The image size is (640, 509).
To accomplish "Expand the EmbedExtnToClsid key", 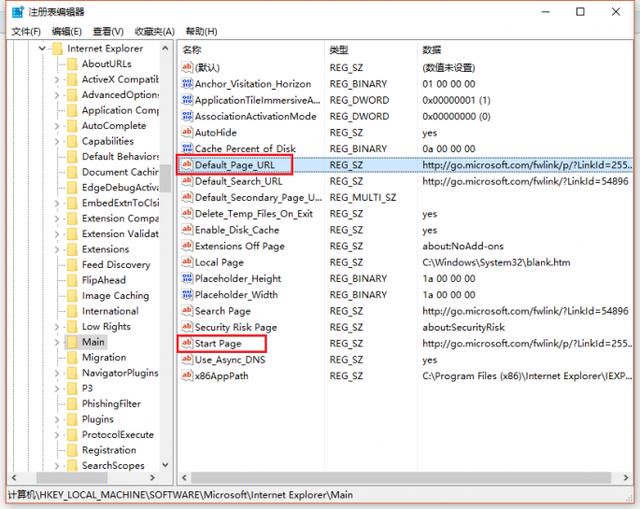I will [57, 203].
